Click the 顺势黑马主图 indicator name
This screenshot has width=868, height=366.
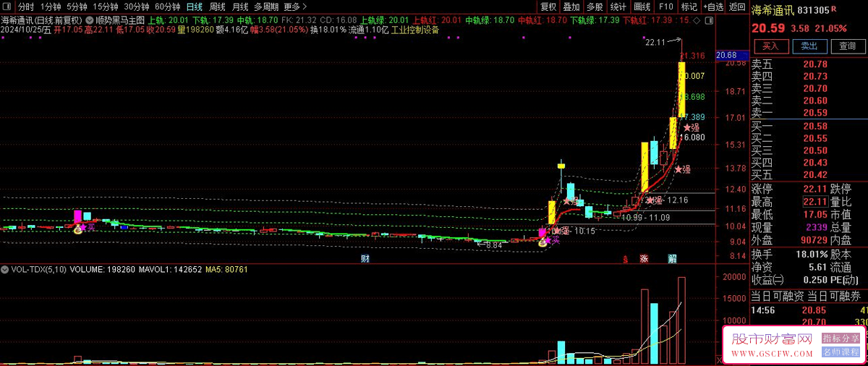coord(120,20)
